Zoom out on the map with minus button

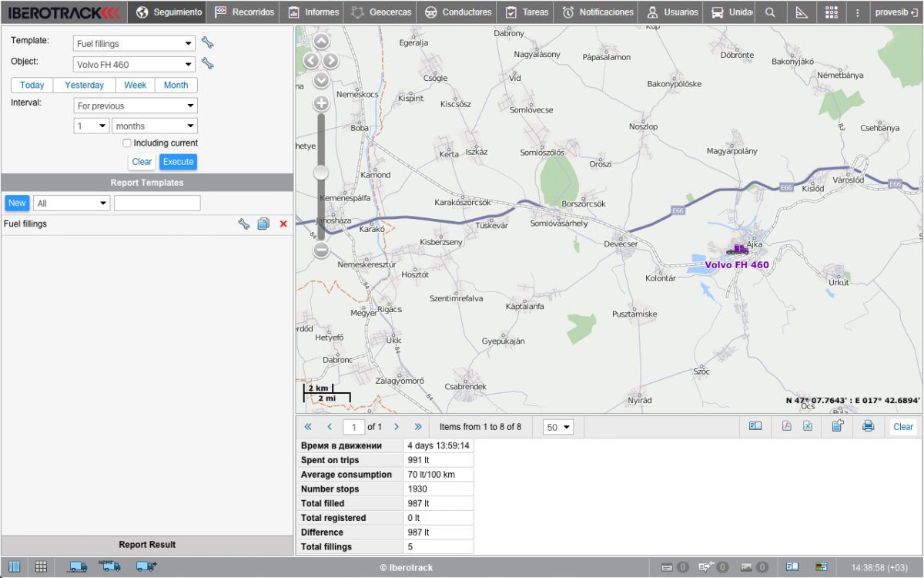tap(321, 250)
